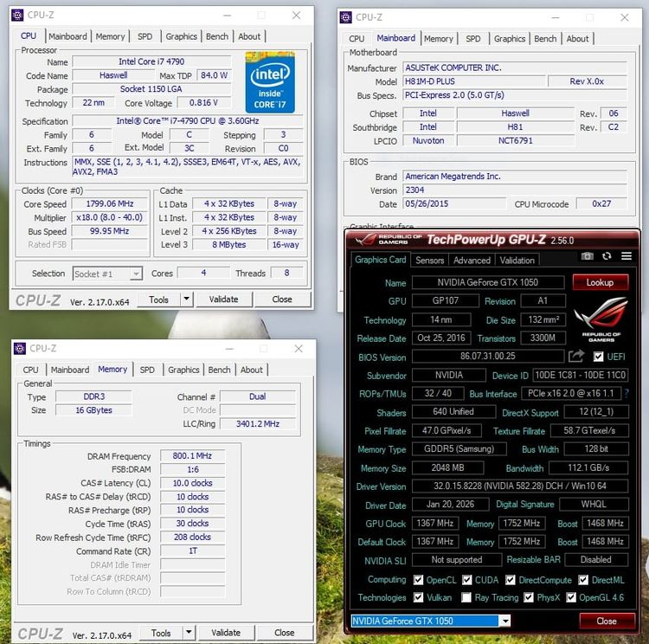The height and width of the screenshot is (644, 649).
Task: Click Close button in the CPU window
Action: (282, 299)
